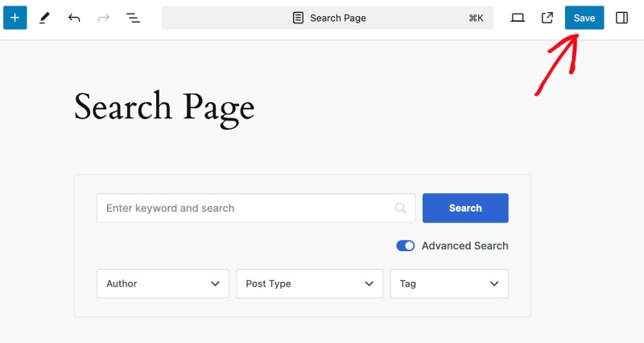Image resolution: width=644 pixels, height=343 pixels.
Task: Undo the last change
Action: coord(74,18)
